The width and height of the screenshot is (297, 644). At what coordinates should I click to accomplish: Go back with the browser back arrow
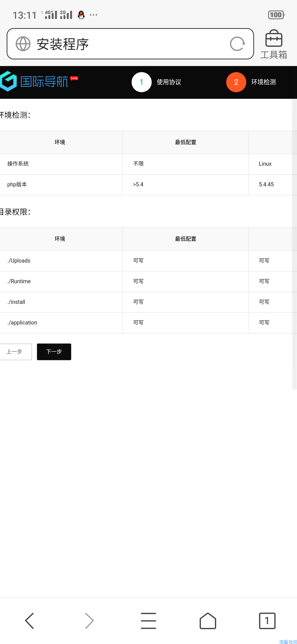29,621
